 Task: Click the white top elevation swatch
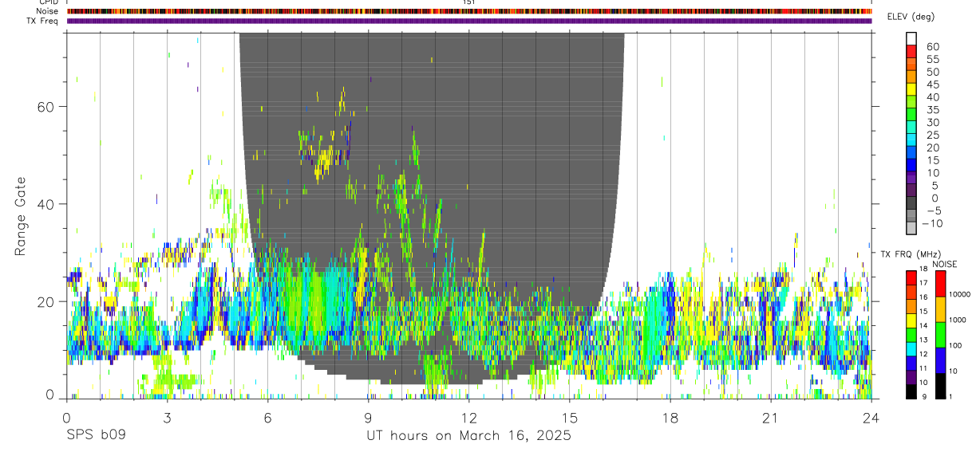[911, 39]
